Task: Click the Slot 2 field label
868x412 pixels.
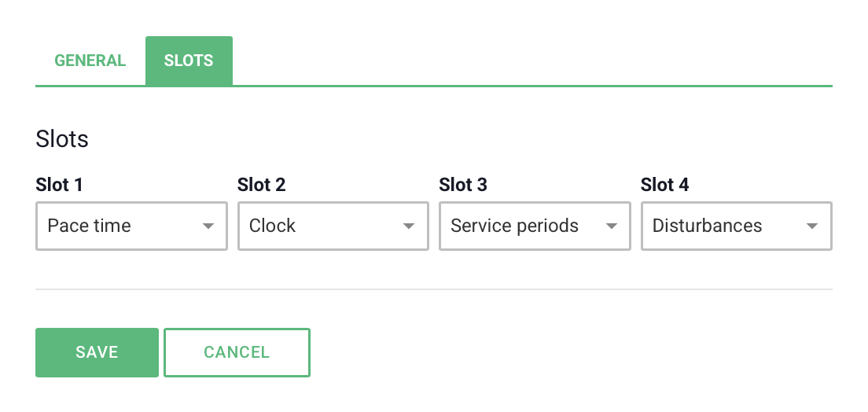Action: pyautogui.click(x=261, y=185)
